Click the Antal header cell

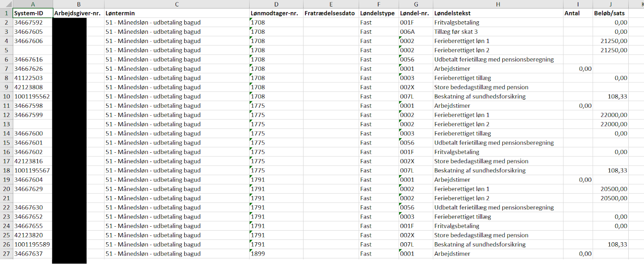(578, 13)
